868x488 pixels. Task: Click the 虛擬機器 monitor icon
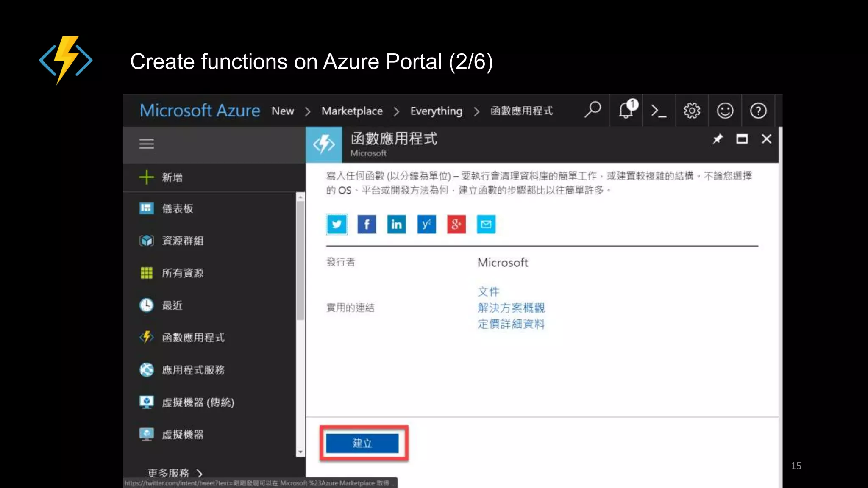(x=146, y=434)
